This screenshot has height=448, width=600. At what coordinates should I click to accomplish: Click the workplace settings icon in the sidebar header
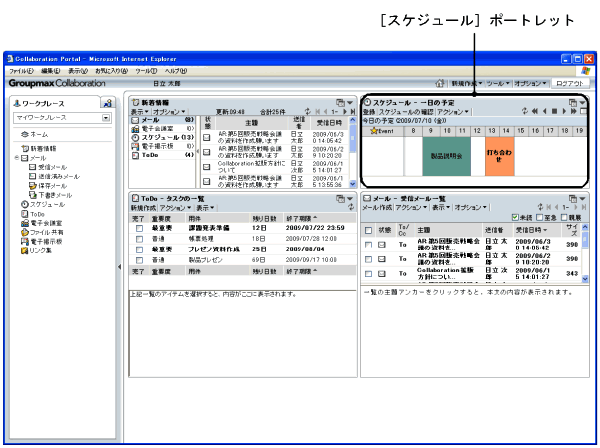pos(106,103)
